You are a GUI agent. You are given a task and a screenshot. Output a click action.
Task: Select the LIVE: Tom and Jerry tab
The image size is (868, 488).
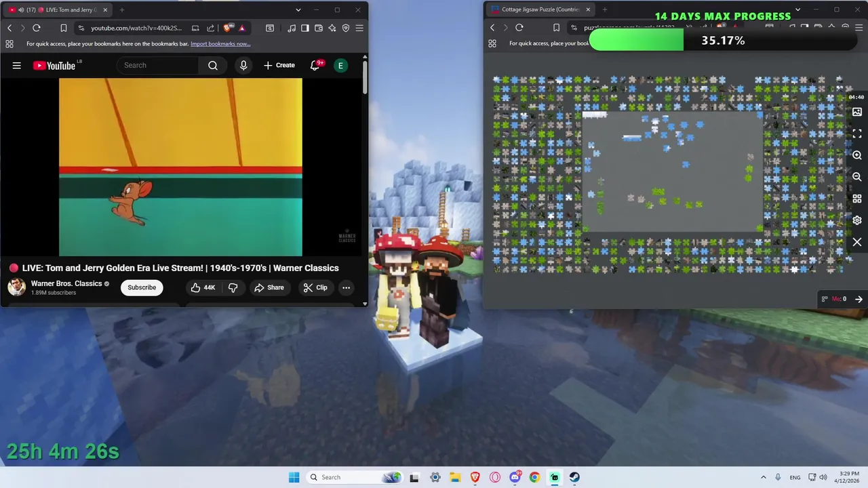tap(58, 9)
